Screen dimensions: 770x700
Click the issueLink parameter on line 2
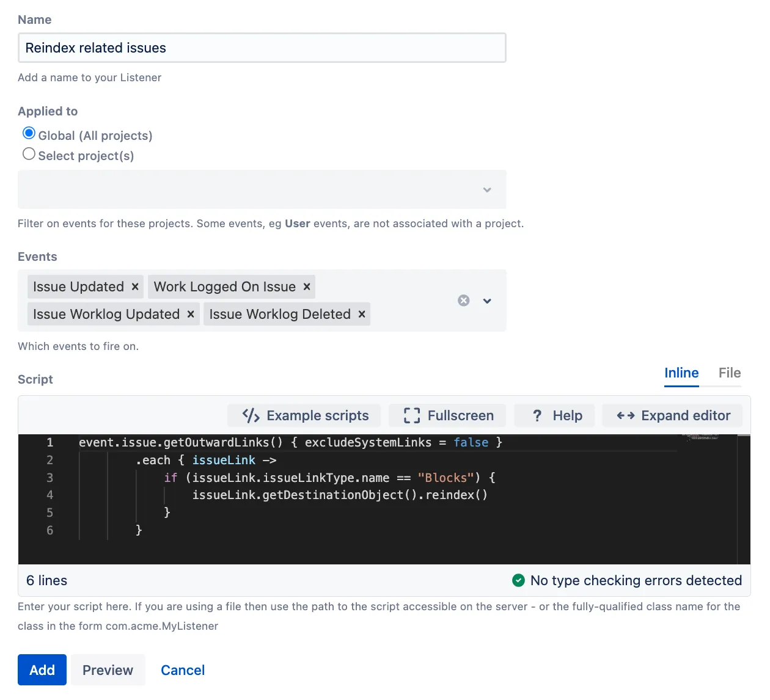click(224, 460)
